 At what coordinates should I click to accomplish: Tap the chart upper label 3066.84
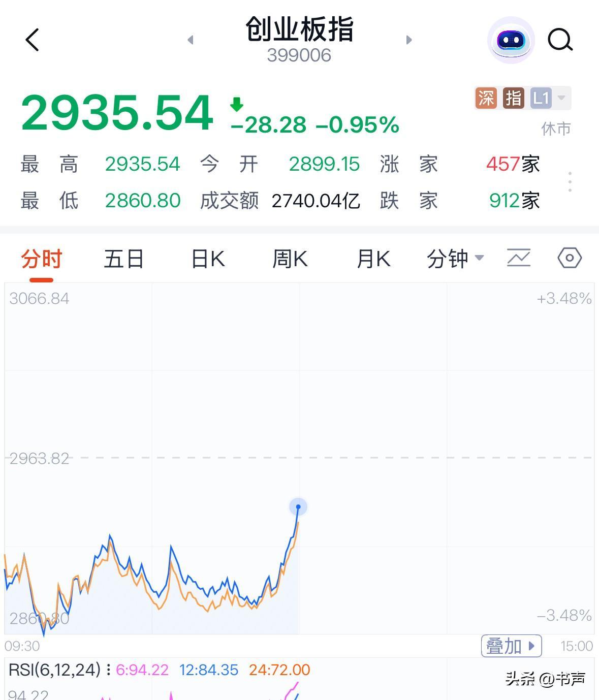pyautogui.click(x=39, y=298)
